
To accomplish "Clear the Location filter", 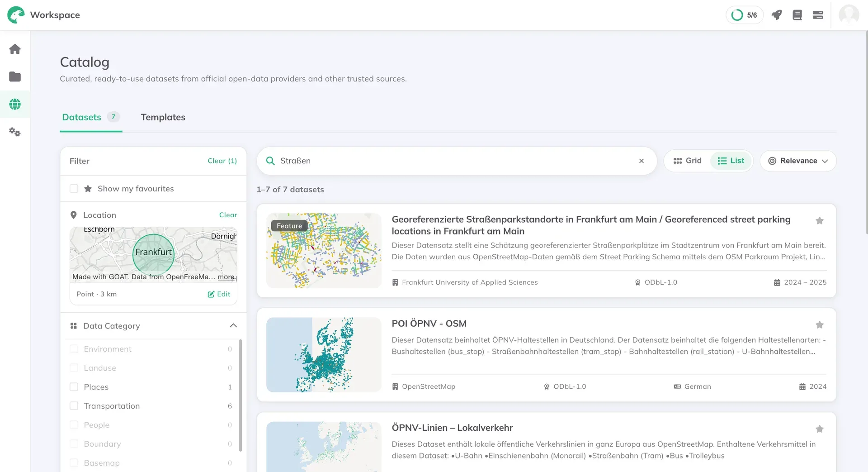I will 228,215.
